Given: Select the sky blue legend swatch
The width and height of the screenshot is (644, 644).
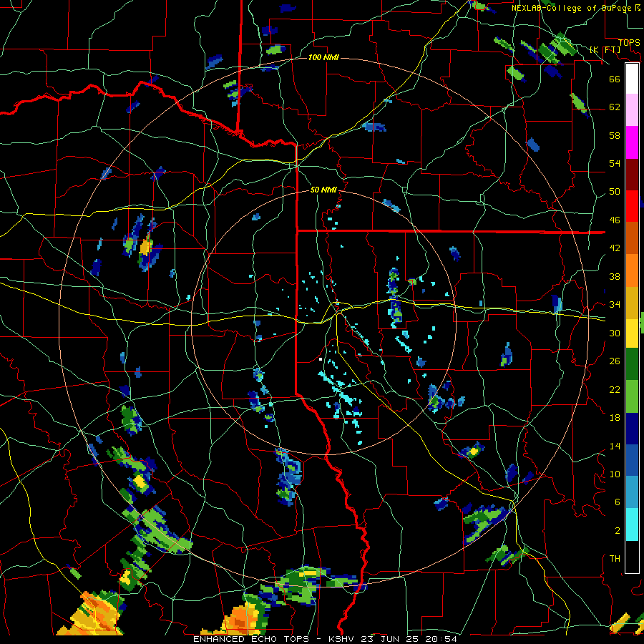Looking at the screenshot, I should coord(632,492).
